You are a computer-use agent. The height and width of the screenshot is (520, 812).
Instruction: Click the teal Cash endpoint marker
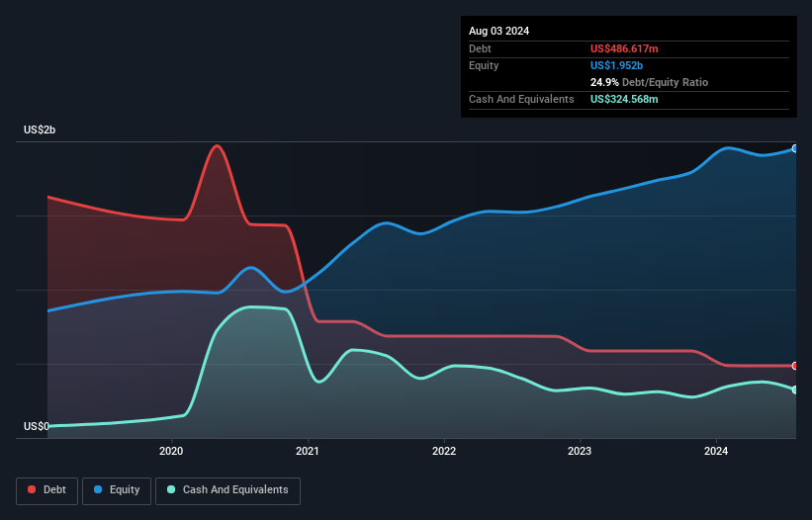coord(795,390)
